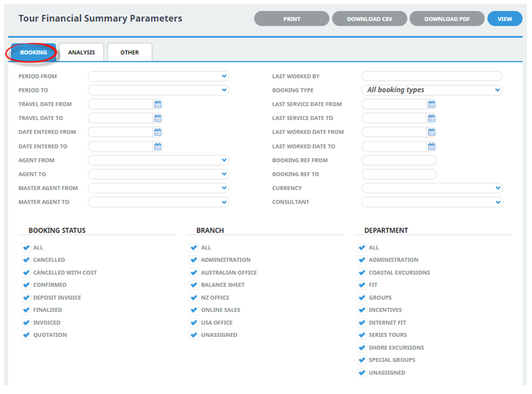Click the Booking Ref From input field
Image resolution: width=532 pixels, height=394 pixels.
click(399, 160)
